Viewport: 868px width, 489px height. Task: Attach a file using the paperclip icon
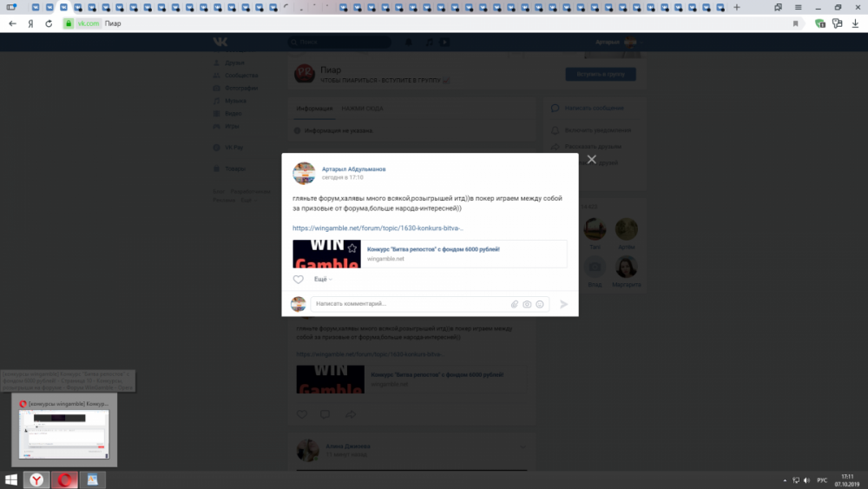click(x=514, y=304)
